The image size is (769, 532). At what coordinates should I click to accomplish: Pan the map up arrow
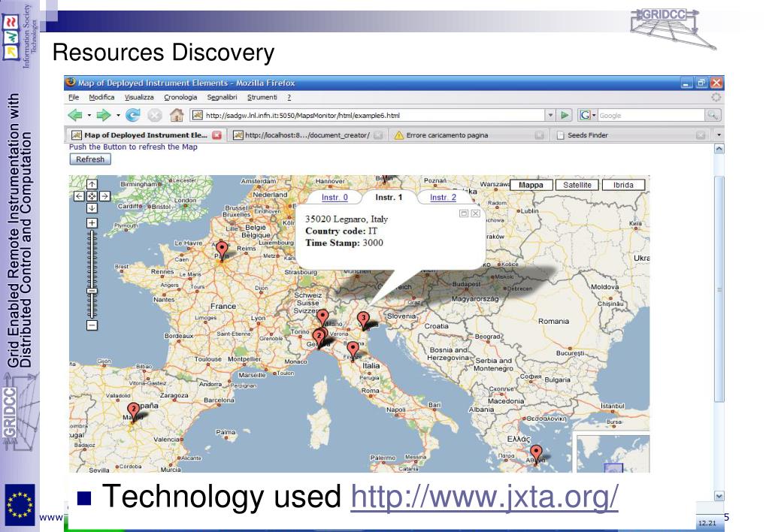tap(92, 184)
